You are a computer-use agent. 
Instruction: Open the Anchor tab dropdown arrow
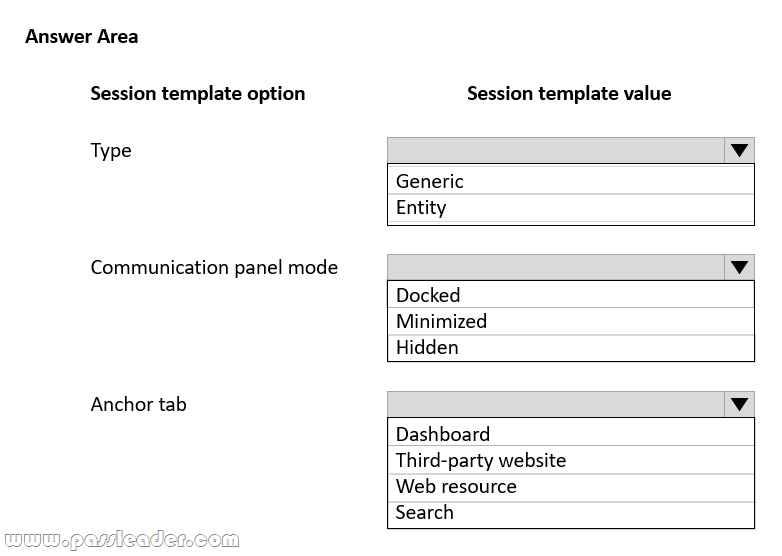point(739,405)
